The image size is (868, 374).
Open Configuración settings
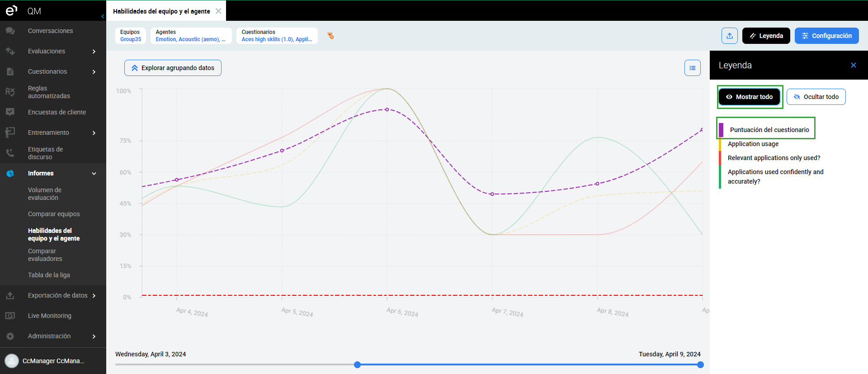click(x=827, y=36)
